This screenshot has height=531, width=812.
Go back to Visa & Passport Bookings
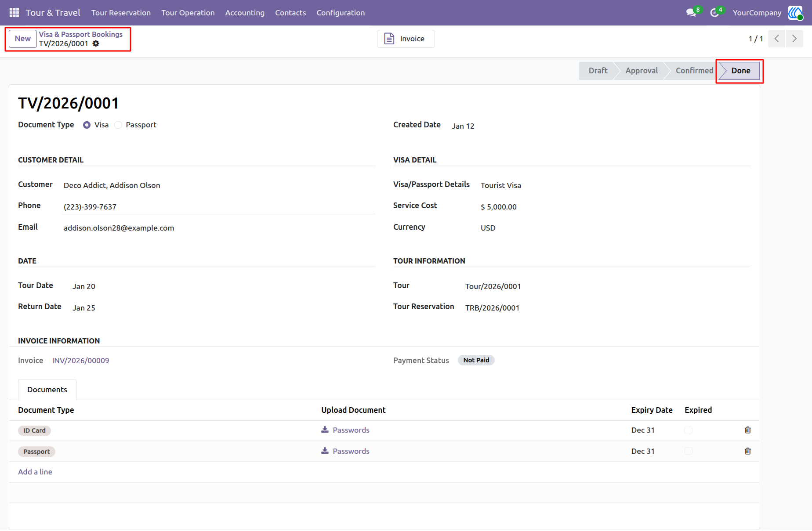(x=81, y=34)
